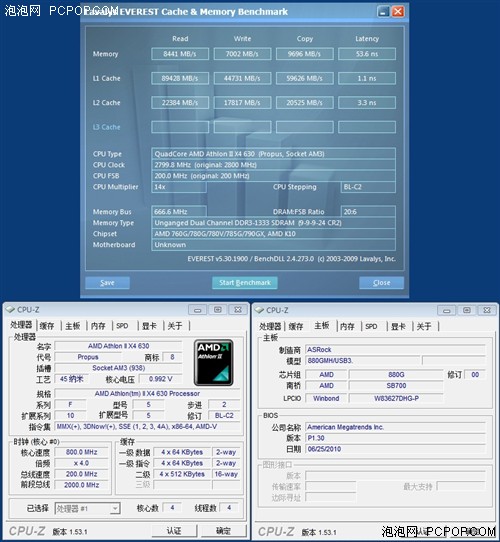Open 关于 tab in right CPU-Z window

(x=424, y=326)
